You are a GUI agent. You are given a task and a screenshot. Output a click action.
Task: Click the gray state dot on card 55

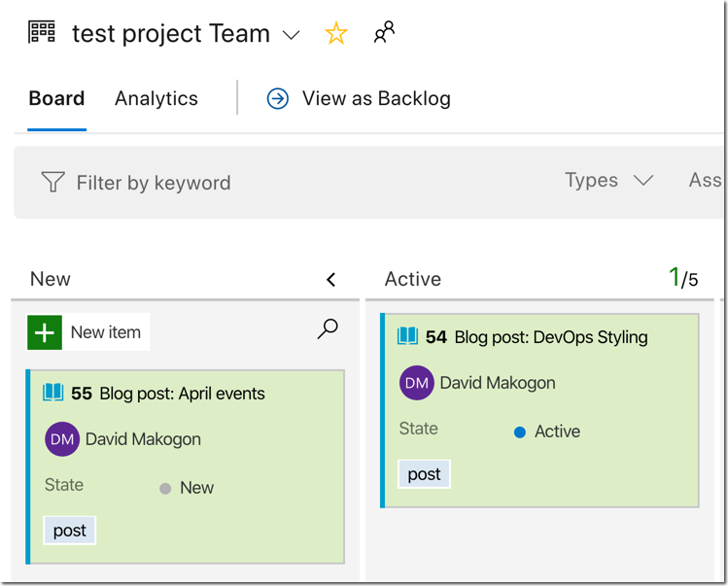(165, 489)
